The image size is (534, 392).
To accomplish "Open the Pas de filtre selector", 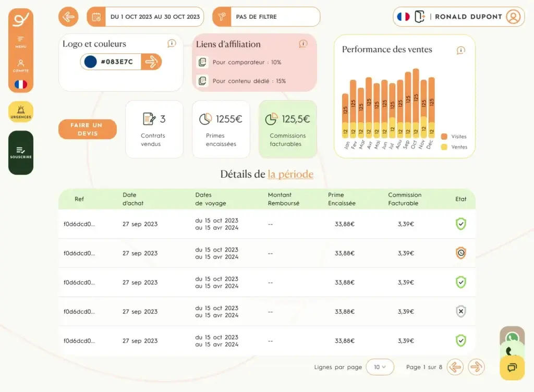I will coord(266,17).
